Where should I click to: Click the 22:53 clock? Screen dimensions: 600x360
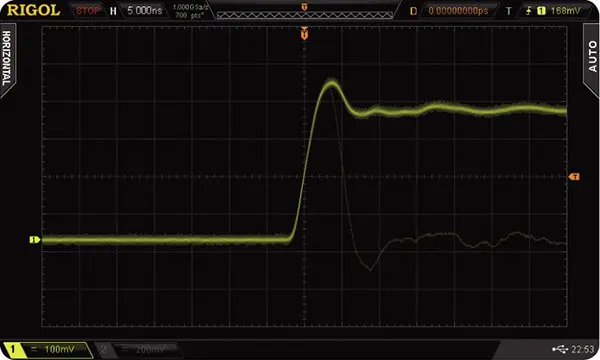[582, 349]
